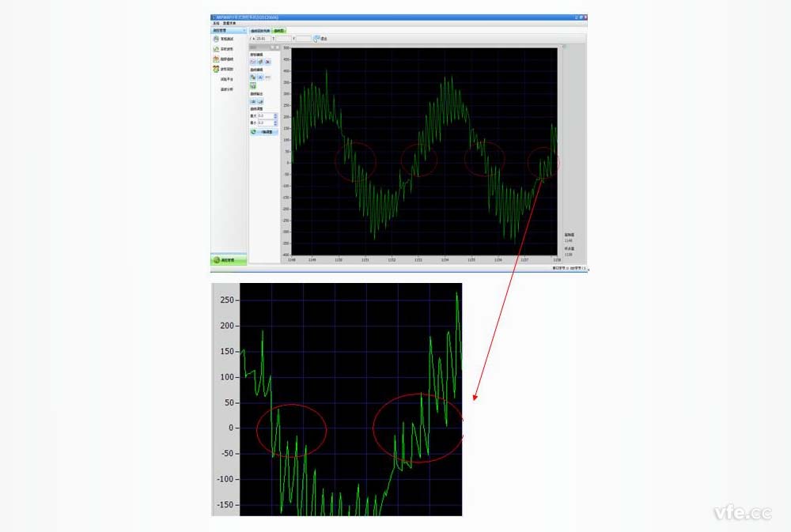791x532 pixels.
Task: Click the green button at bottom of sidebar
Action: pos(229,260)
